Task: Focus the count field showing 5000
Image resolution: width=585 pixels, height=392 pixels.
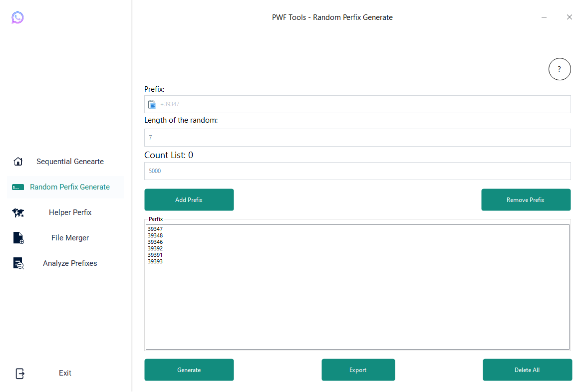Action: tap(357, 171)
